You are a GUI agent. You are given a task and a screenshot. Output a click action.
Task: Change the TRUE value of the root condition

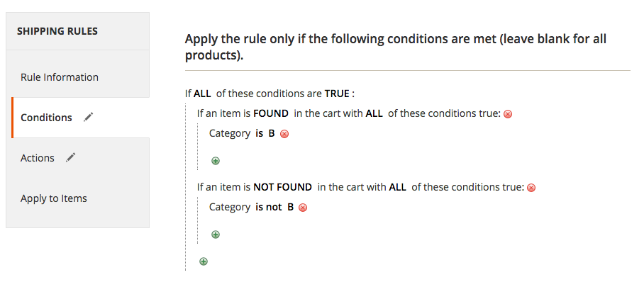click(x=337, y=94)
